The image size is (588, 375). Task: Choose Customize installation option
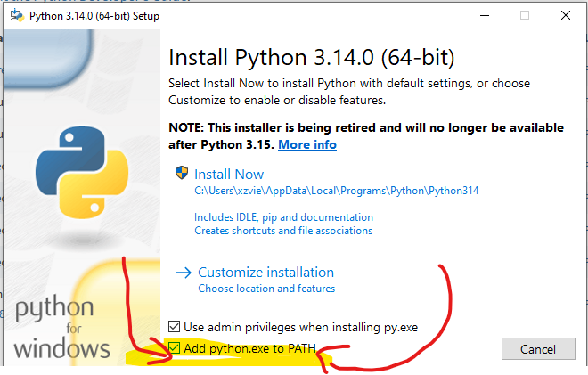(x=265, y=273)
